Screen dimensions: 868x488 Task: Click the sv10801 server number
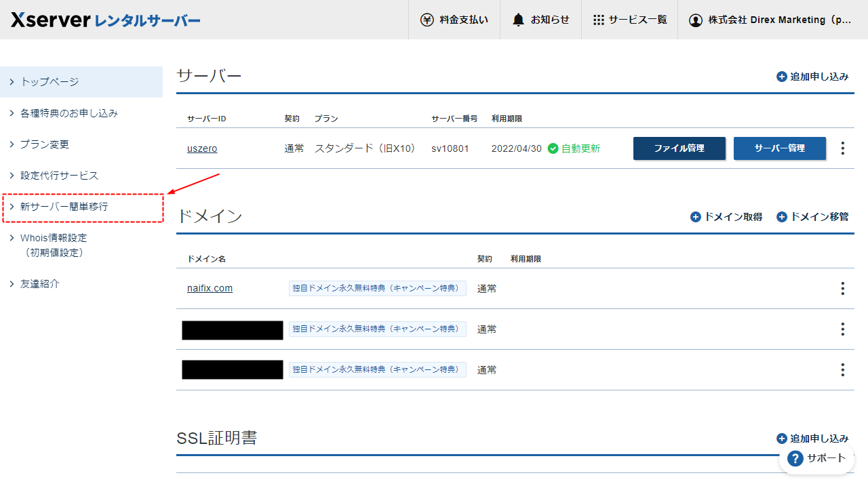pyautogui.click(x=450, y=148)
